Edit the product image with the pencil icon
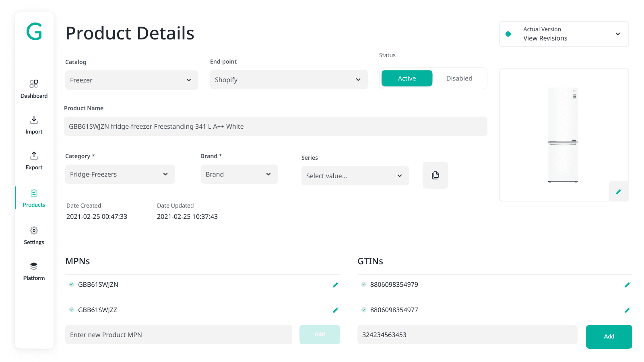Screen dimensions: 644x362 coord(619,191)
